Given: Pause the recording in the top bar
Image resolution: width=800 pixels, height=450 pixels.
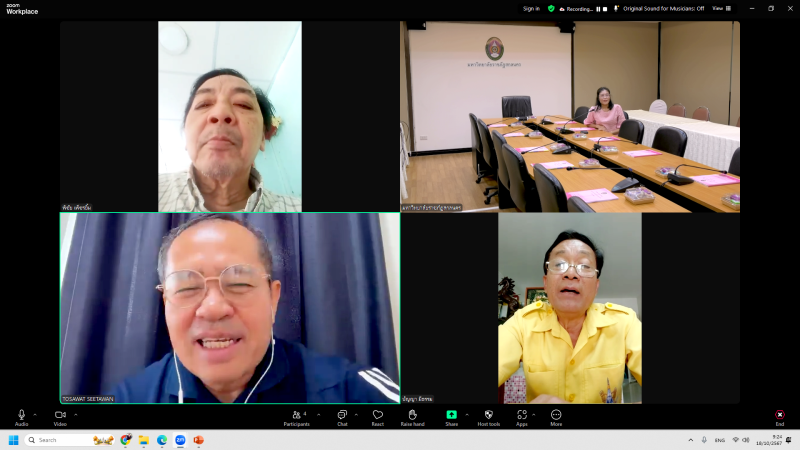Looking at the screenshot, I should (x=599, y=8).
